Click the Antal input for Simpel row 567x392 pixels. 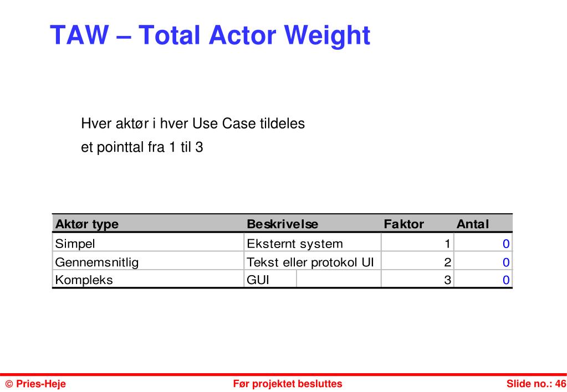coord(483,243)
